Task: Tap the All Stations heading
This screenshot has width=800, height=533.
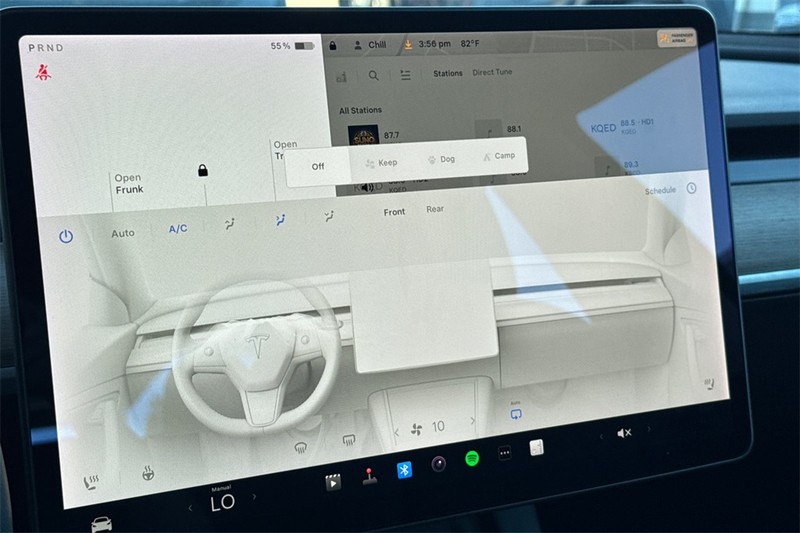Action: click(360, 110)
